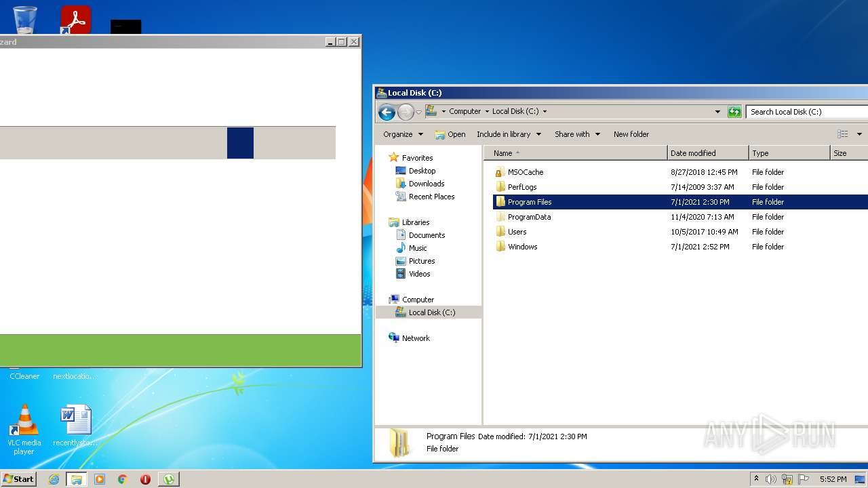Select Computer in the address bar breadcrumb
This screenshot has height=488, width=868.
(x=465, y=112)
